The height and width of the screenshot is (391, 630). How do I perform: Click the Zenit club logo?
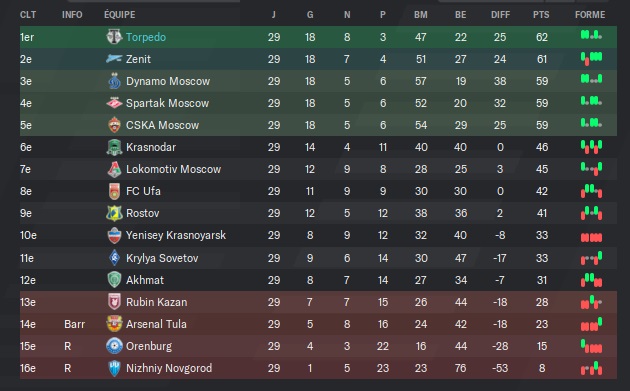(114, 59)
